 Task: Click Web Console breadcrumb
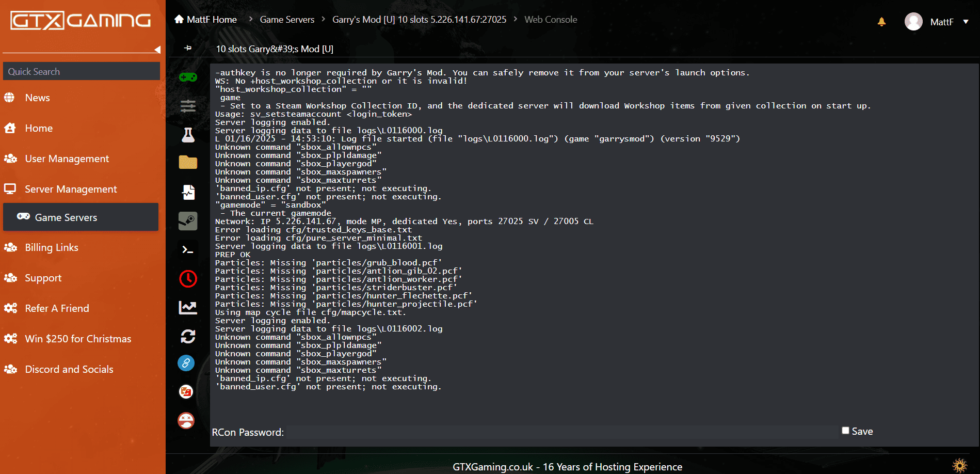point(551,20)
